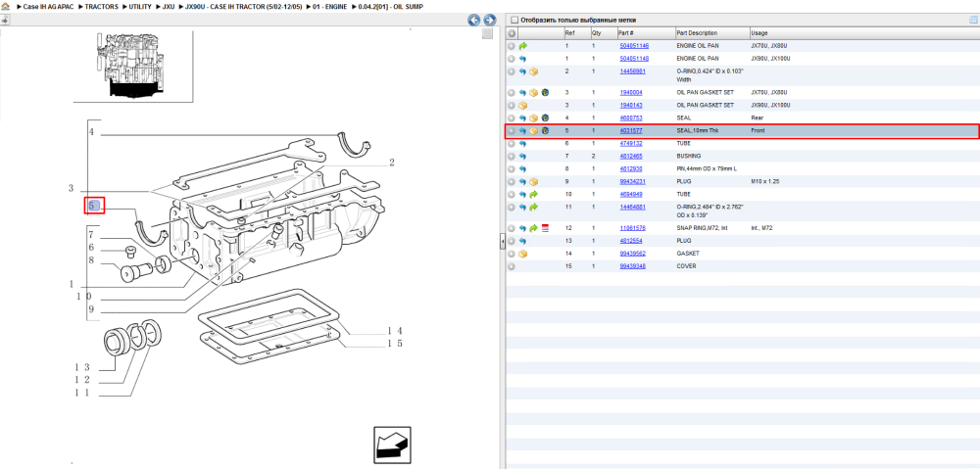Click 'SNAP RING,M72, Int' description text
This screenshot has height=469, width=980.
[703, 228]
